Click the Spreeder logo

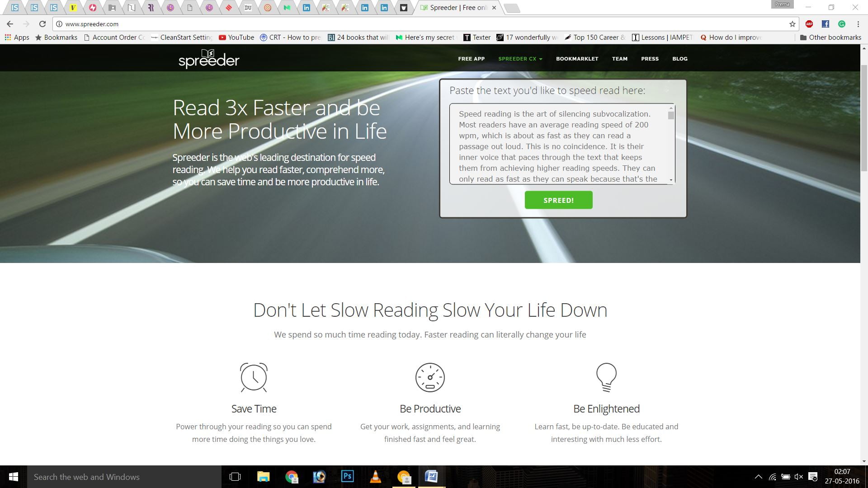tap(209, 59)
